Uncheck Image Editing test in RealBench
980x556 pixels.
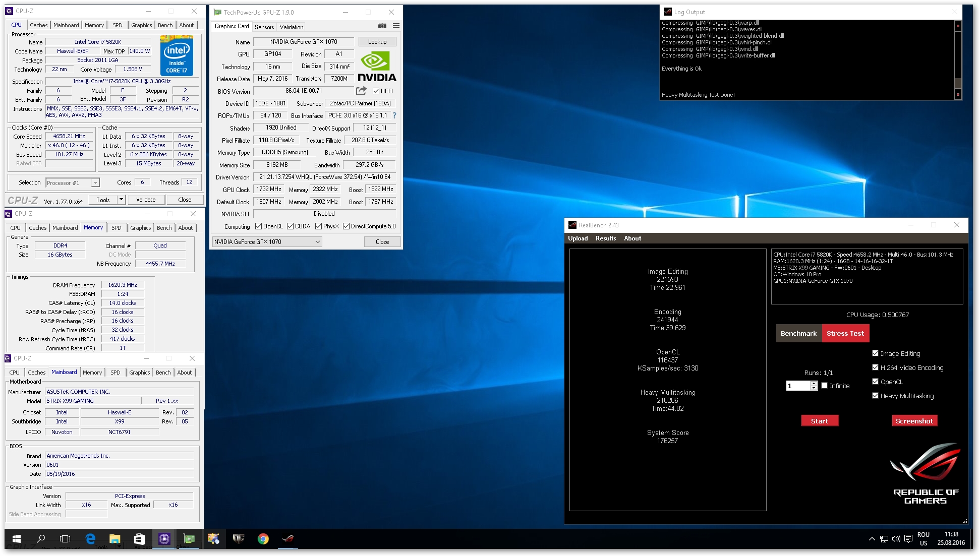click(875, 353)
